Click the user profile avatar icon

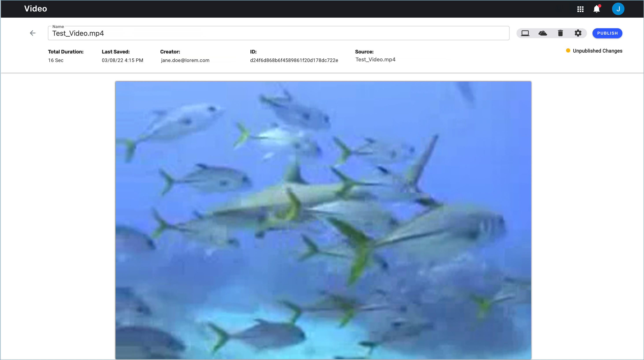619,9
